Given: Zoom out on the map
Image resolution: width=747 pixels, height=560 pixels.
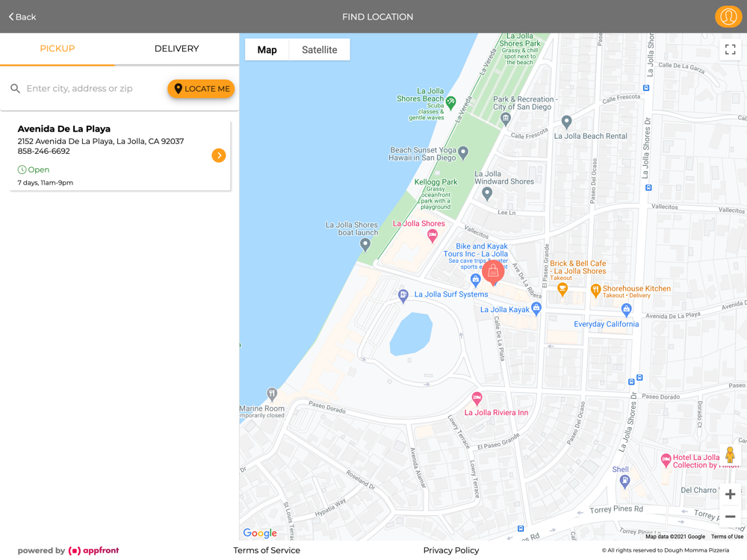Looking at the screenshot, I should [x=730, y=516].
